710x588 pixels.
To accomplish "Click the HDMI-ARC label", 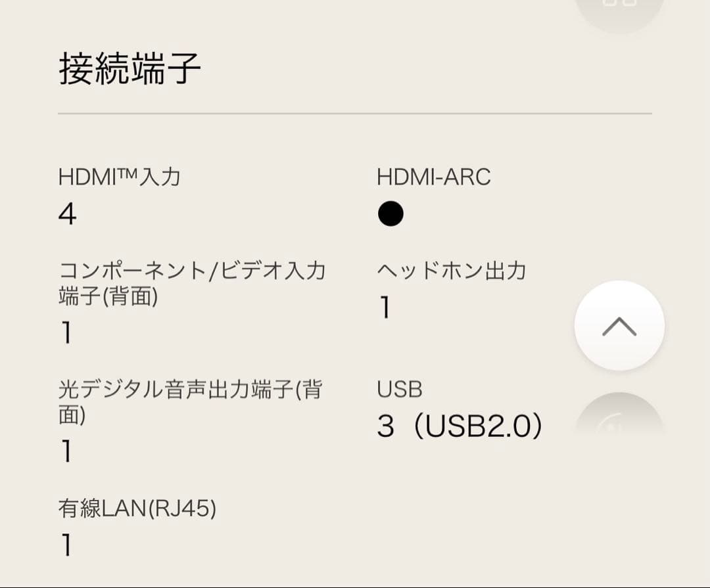I will [x=434, y=175].
